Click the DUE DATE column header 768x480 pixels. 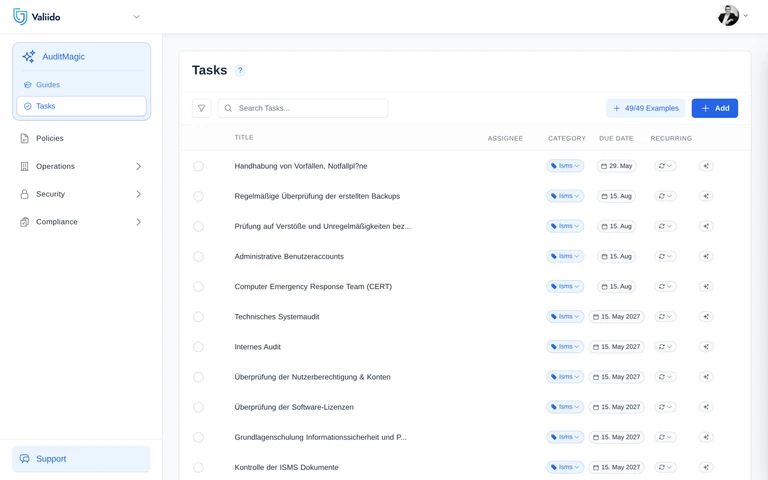point(616,139)
